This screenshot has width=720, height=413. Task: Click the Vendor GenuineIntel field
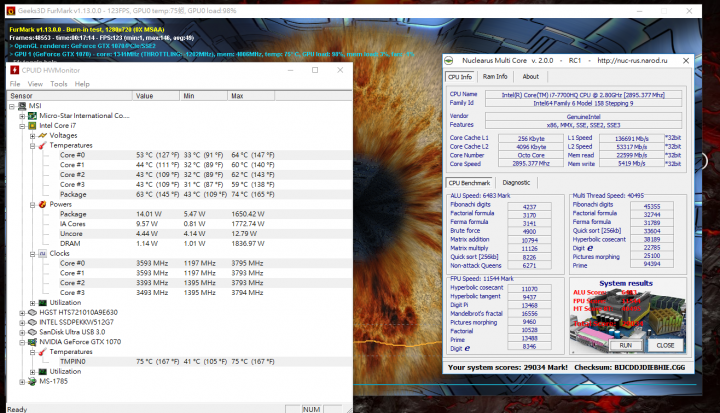click(583, 117)
